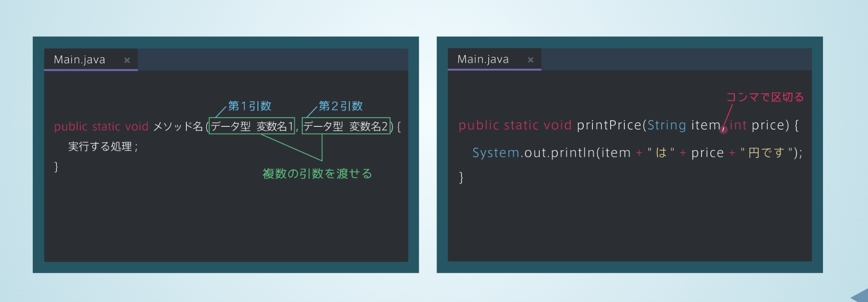Click the arrow at the bottom-right corner
Screen dimensions: 868x302
pos(859,295)
